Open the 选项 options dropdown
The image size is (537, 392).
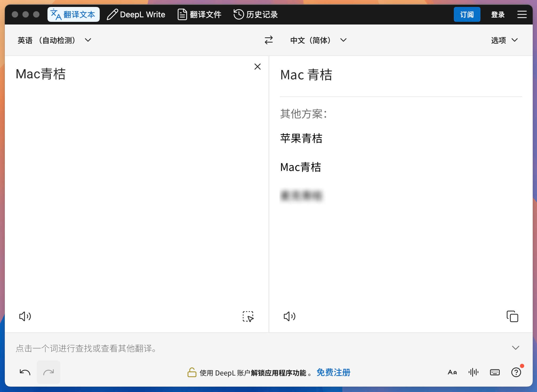point(504,40)
